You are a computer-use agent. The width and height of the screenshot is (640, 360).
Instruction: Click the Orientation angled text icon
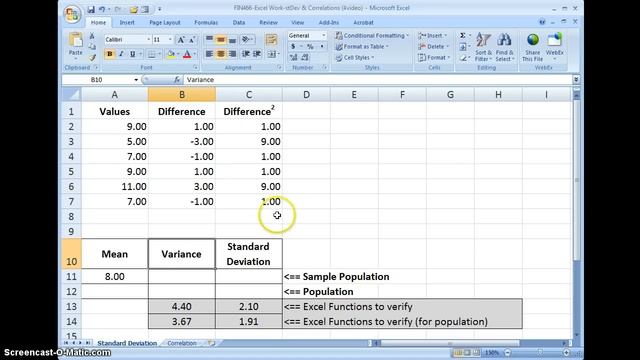click(x=246, y=40)
